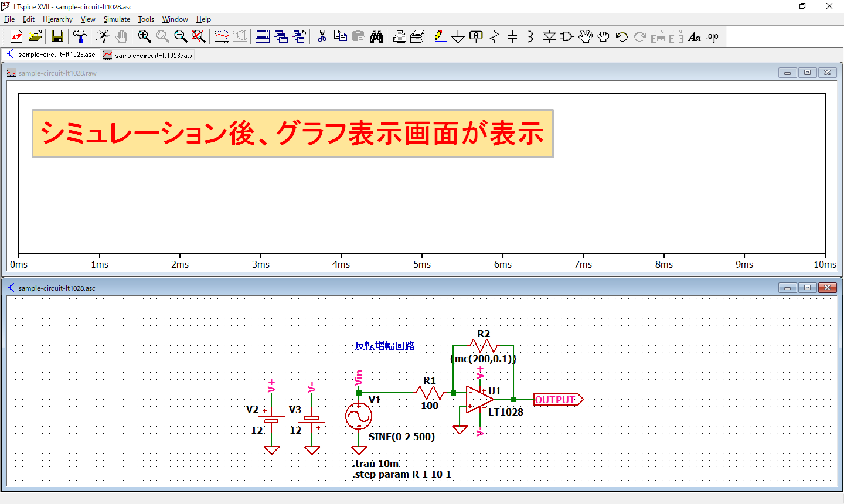Place a diode on the schematic
844x504 pixels.
tap(549, 36)
